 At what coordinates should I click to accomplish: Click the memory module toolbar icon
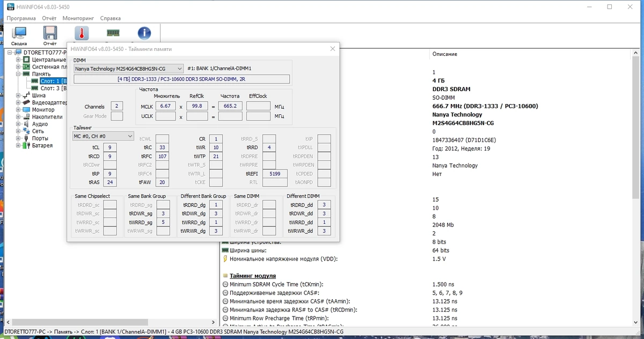point(113,33)
